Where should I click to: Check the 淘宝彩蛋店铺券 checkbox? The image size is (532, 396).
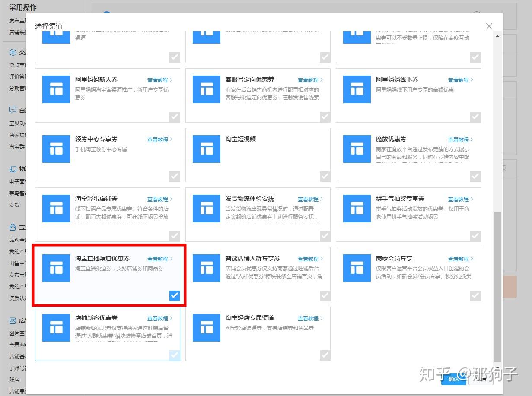click(x=174, y=236)
